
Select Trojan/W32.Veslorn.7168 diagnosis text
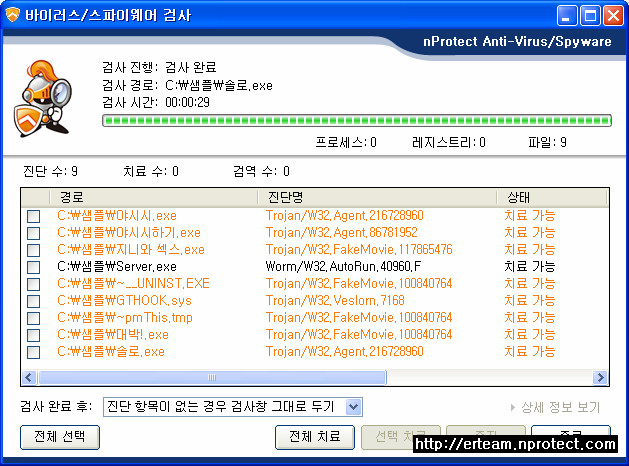point(335,301)
